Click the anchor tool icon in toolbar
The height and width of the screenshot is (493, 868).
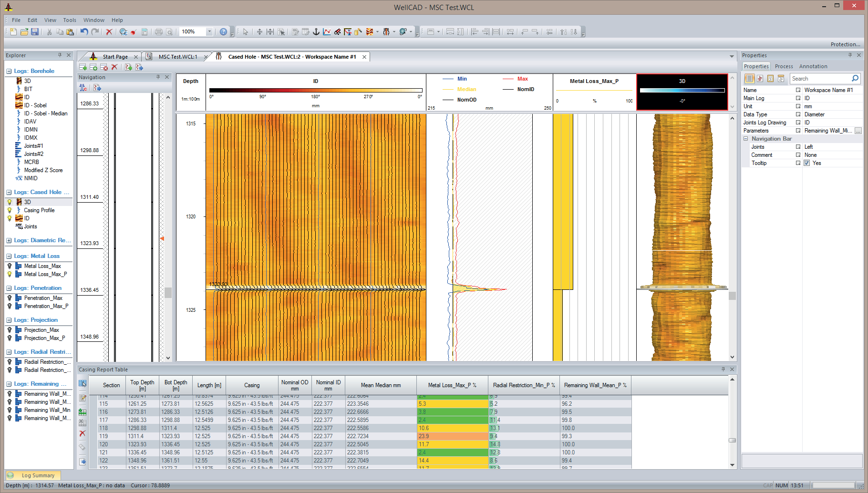coord(316,32)
